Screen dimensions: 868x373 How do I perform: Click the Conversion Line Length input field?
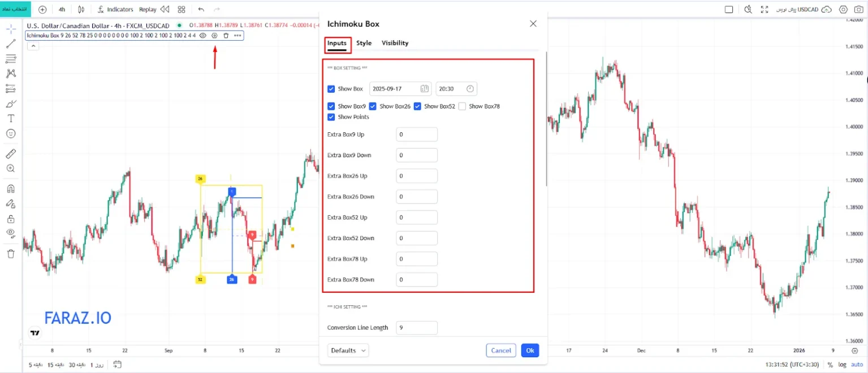tap(417, 327)
